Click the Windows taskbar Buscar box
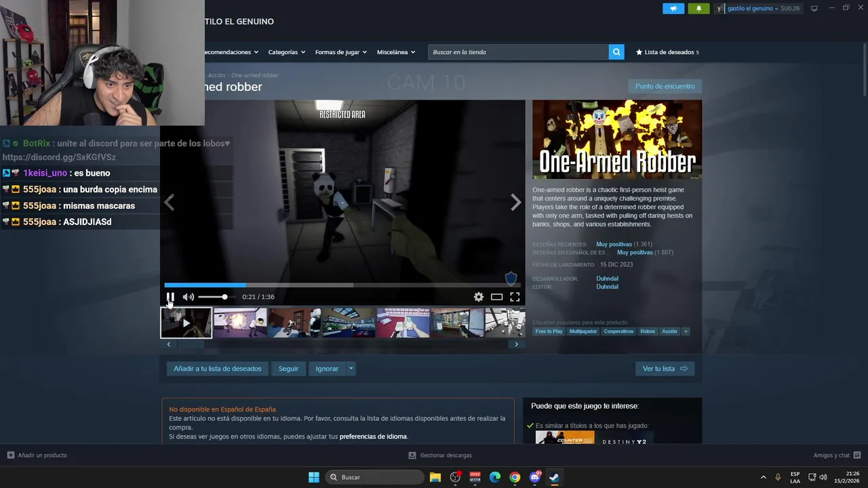The height and width of the screenshot is (488, 868). [374, 477]
